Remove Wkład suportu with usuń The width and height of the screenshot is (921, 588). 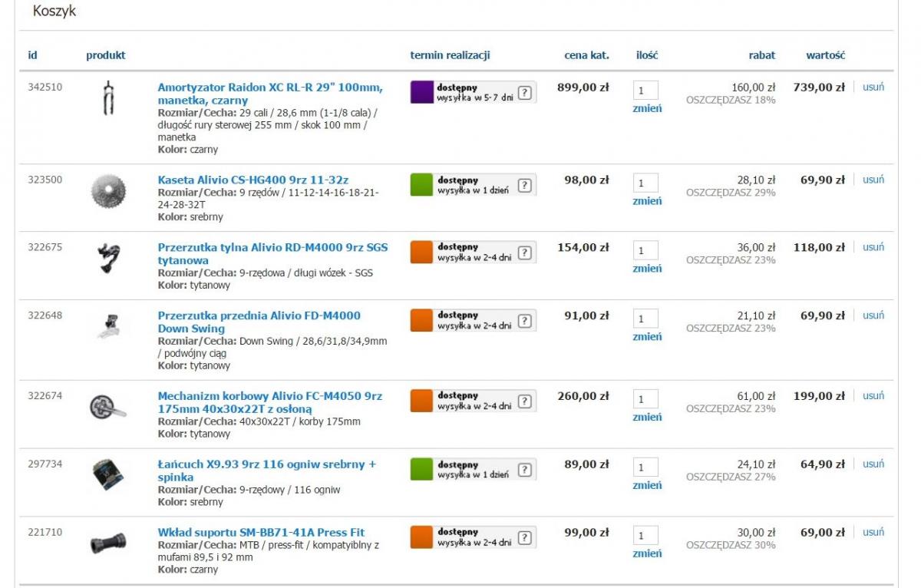[873, 532]
